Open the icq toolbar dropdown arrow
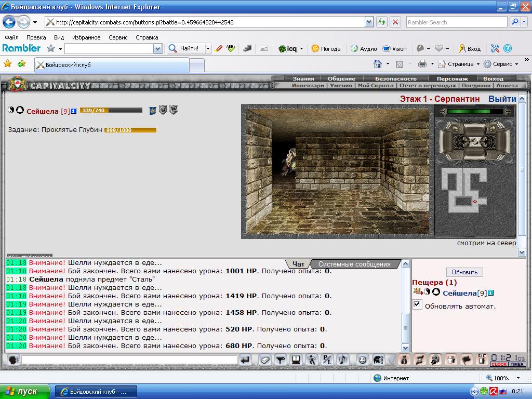This screenshot has width=532, height=399. [301, 49]
